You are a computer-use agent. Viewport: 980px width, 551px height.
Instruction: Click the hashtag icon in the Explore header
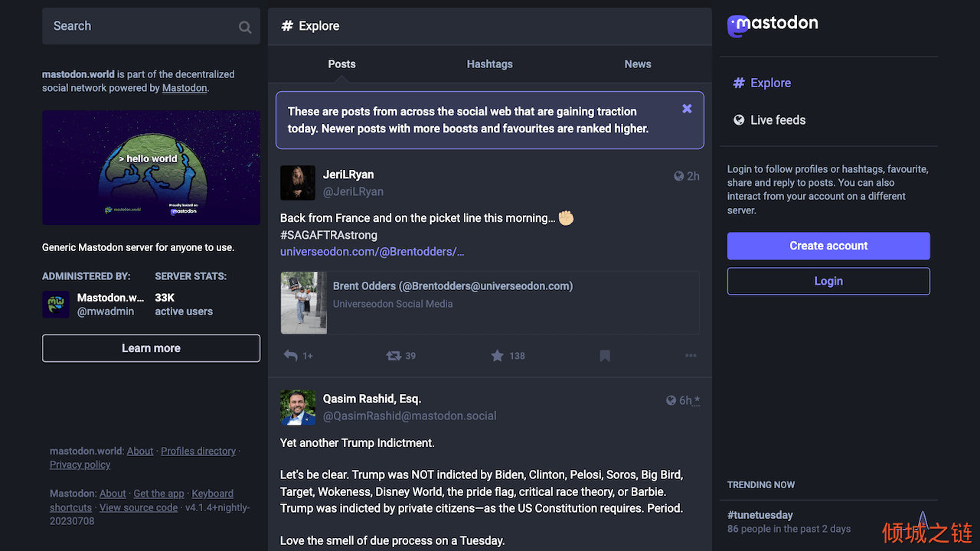[x=287, y=26]
